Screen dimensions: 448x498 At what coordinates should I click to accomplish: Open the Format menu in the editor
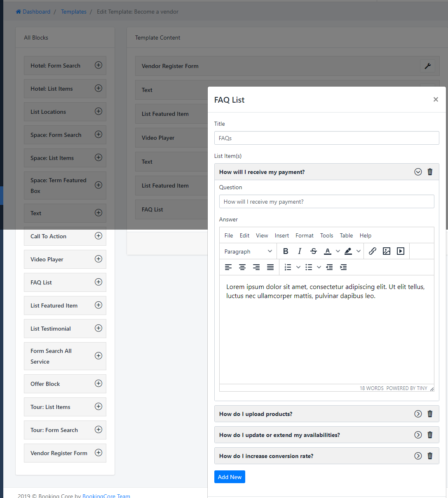click(305, 235)
